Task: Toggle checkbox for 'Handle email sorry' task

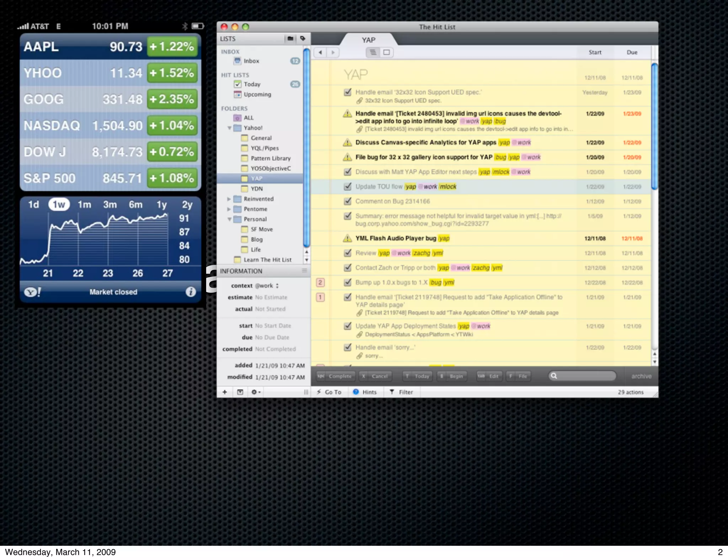Action: [348, 347]
